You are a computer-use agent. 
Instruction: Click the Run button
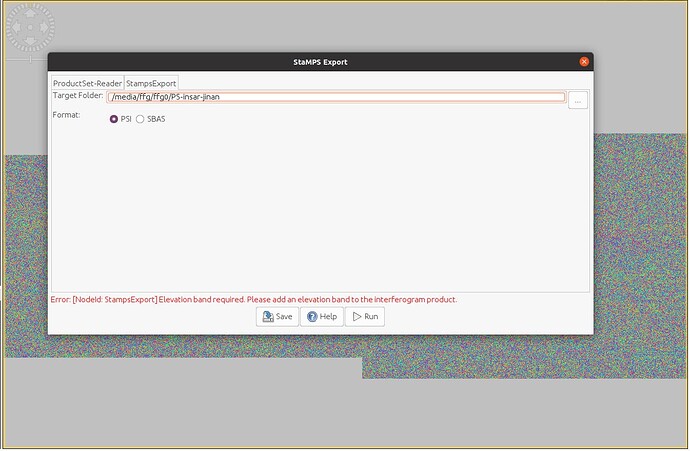tap(365, 316)
